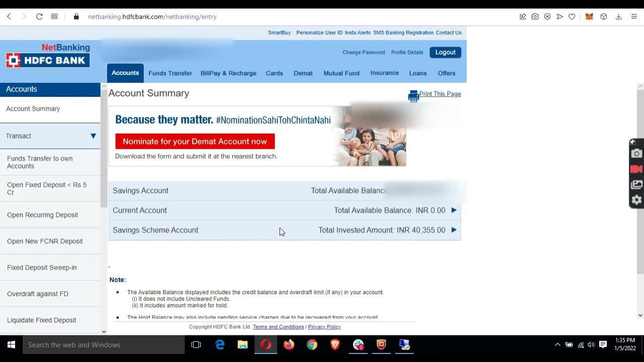Click Nominate for your Demat Account now
The width and height of the screenshot is (644, 362).
coord(195,141)
